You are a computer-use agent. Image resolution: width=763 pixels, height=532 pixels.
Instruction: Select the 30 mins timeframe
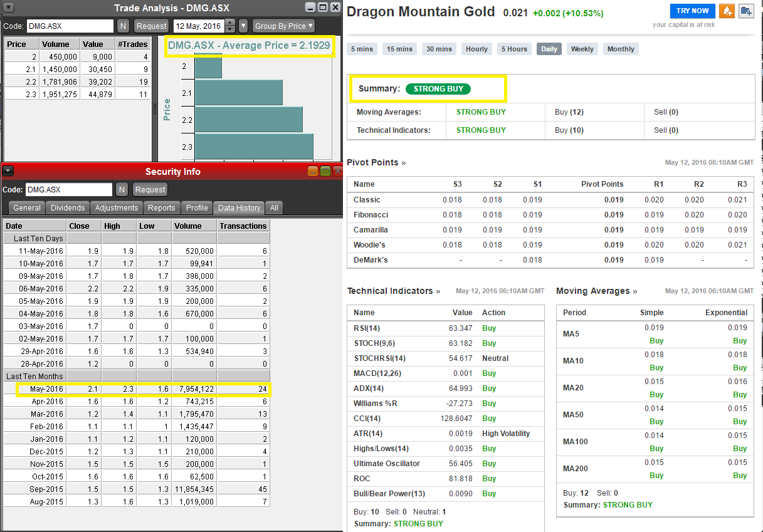(439, 49)
